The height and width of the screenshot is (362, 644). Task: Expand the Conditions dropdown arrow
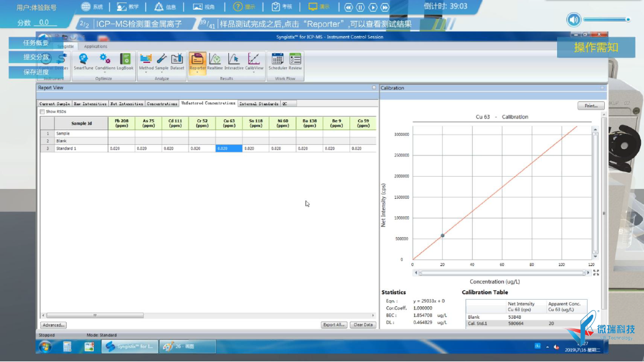point(105,72)
